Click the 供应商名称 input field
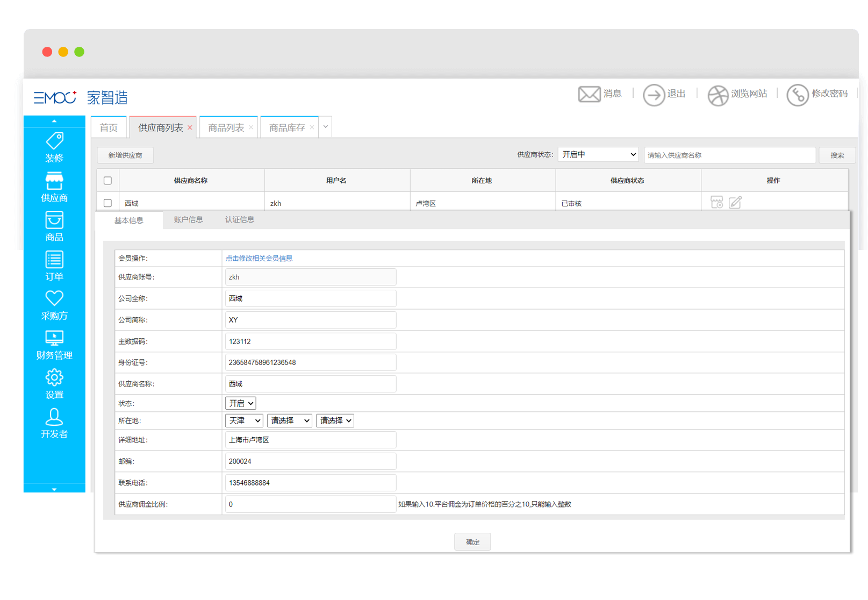The width and height of the screenshot is (868, 600). (311, 384)
